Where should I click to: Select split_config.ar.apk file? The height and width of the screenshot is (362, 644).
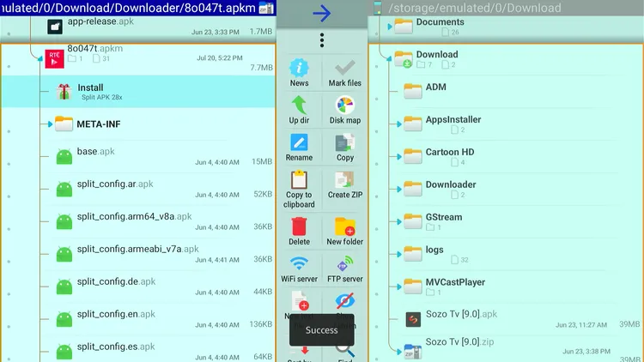(x=138, y=189)
